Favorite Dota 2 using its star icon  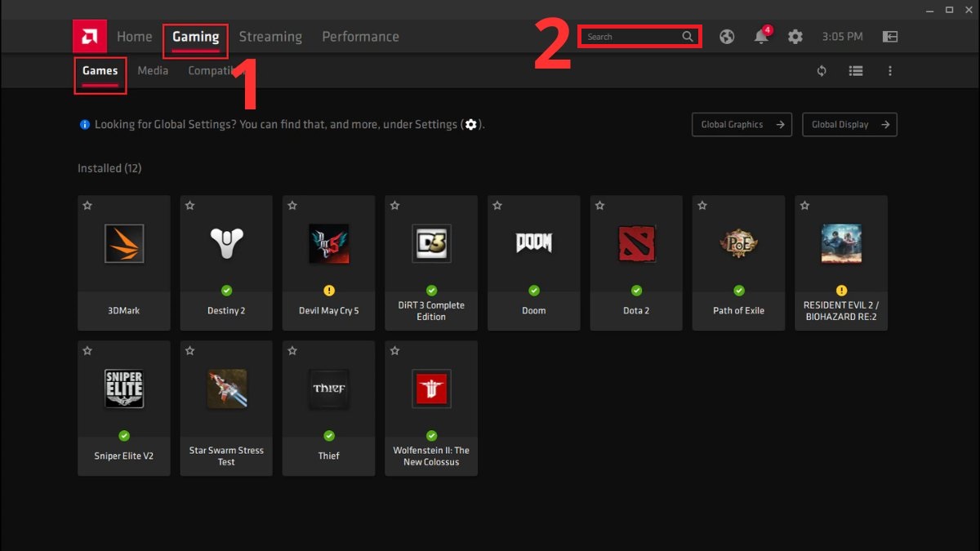(x=599, y=206)
